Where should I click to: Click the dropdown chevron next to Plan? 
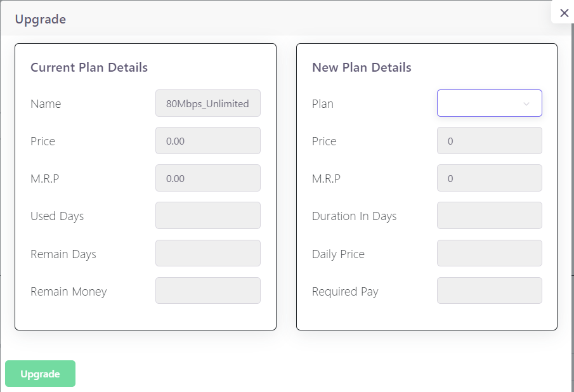coord(526,103)
